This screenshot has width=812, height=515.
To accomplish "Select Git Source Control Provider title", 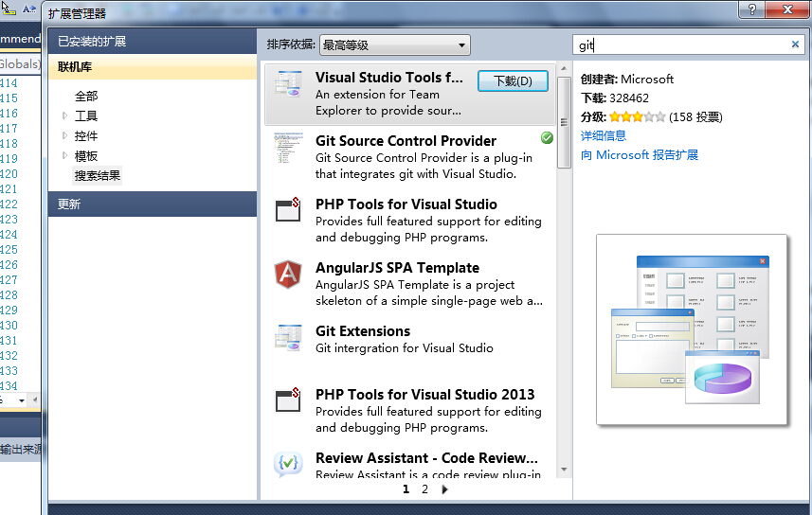I will tap(406, 141).
